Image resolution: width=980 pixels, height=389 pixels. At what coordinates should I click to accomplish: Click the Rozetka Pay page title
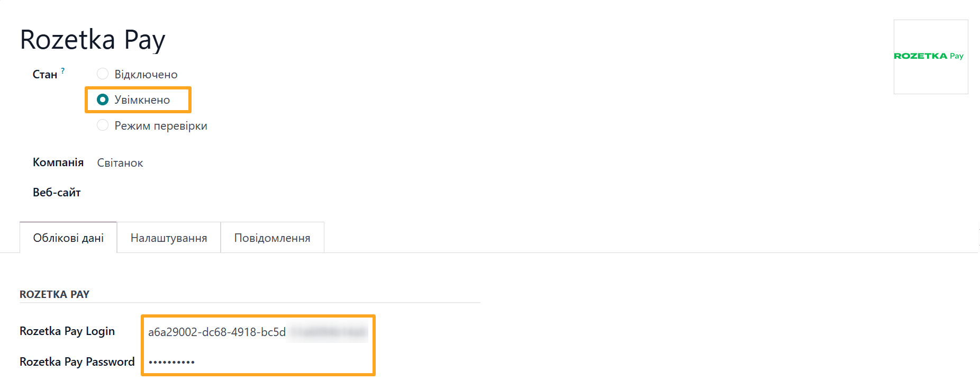[93, 39]
